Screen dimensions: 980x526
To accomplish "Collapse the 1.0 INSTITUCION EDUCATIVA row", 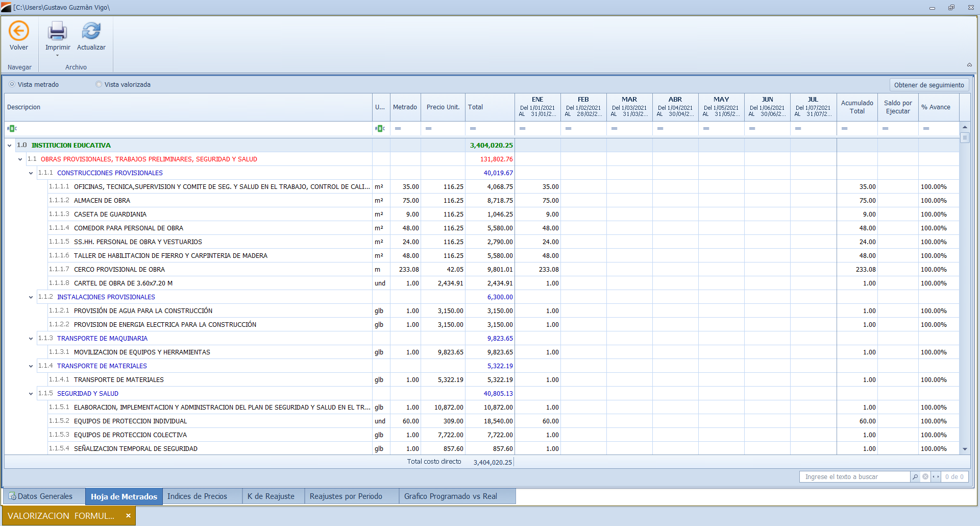I will click(10, 146).
